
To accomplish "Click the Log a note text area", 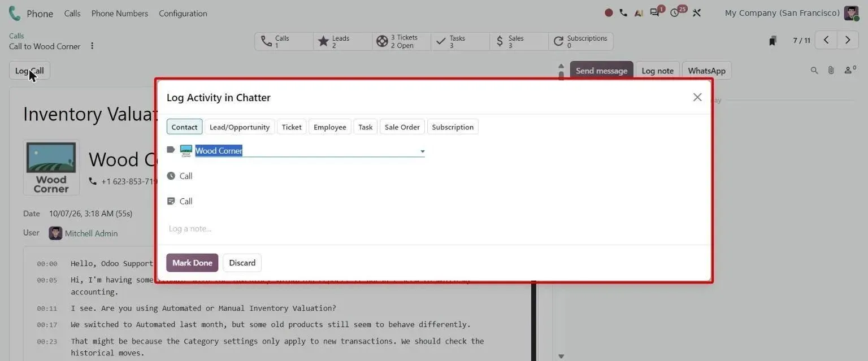I will [433, 229].
